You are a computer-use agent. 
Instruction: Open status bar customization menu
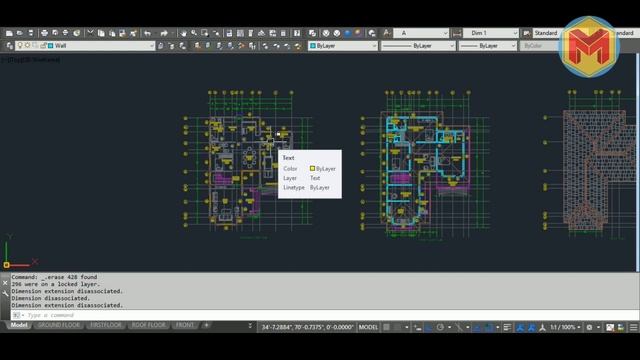pos(633,327)
